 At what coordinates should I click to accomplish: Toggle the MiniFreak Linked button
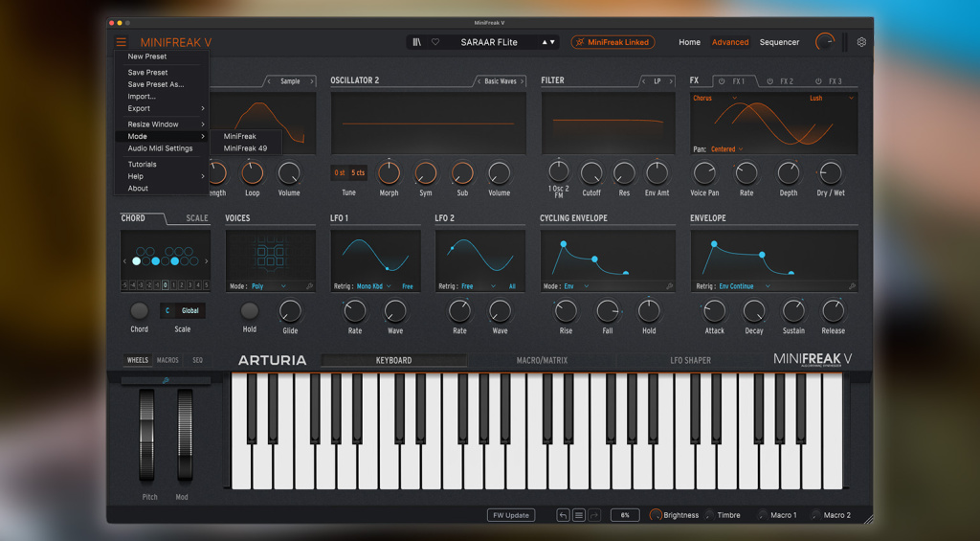tap(612, 42)
